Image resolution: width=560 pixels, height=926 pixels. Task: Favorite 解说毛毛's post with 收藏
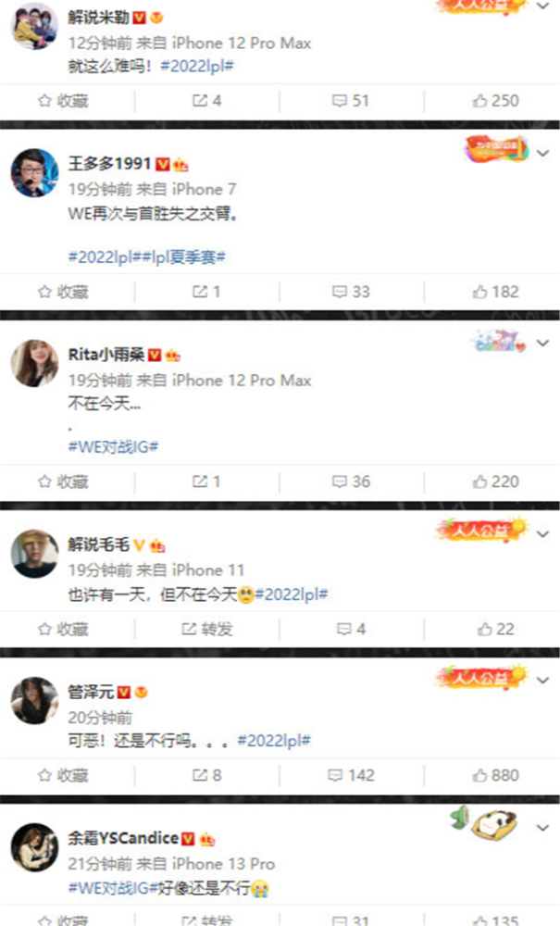coord(63,629)
